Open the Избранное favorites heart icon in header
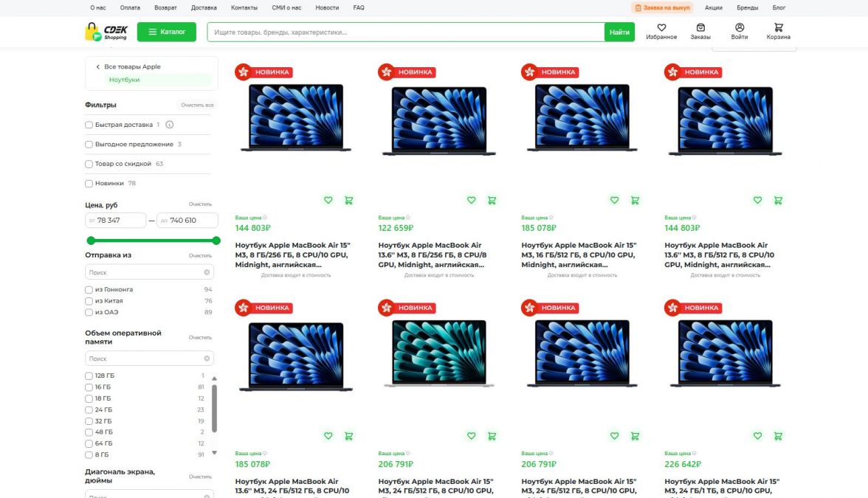 pyautogui.click(x=661, y=28)
